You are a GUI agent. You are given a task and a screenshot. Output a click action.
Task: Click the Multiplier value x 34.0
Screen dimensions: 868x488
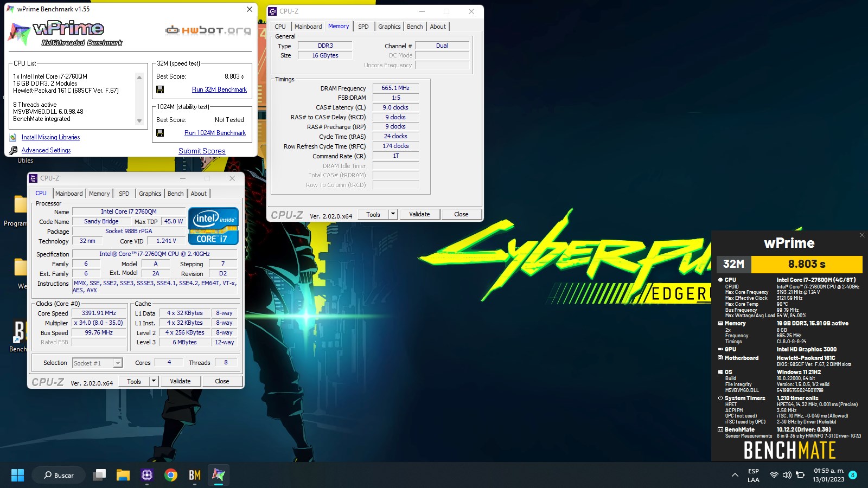click(x=99, y=323)
